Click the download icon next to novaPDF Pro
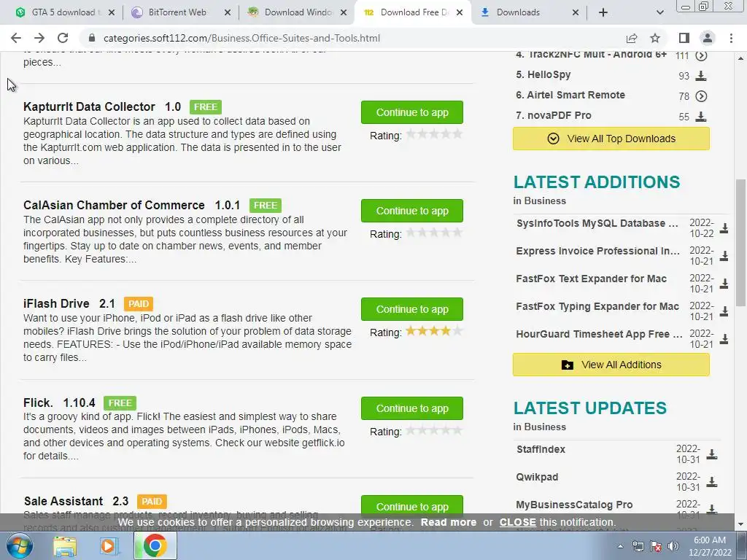 click(x=701, y=117)
